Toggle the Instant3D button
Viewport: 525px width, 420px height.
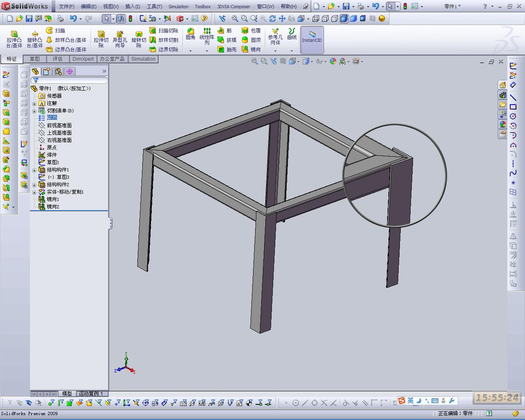312,40
